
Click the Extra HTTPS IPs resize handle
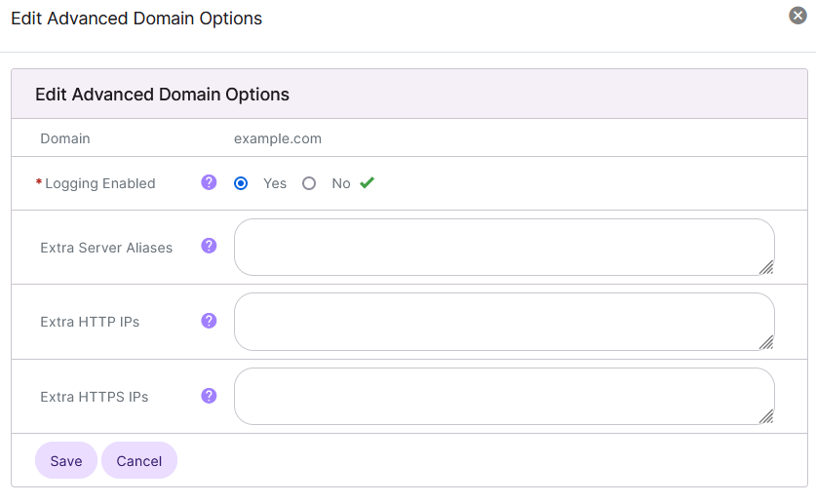pyautogui.click(x=766, y=416)
